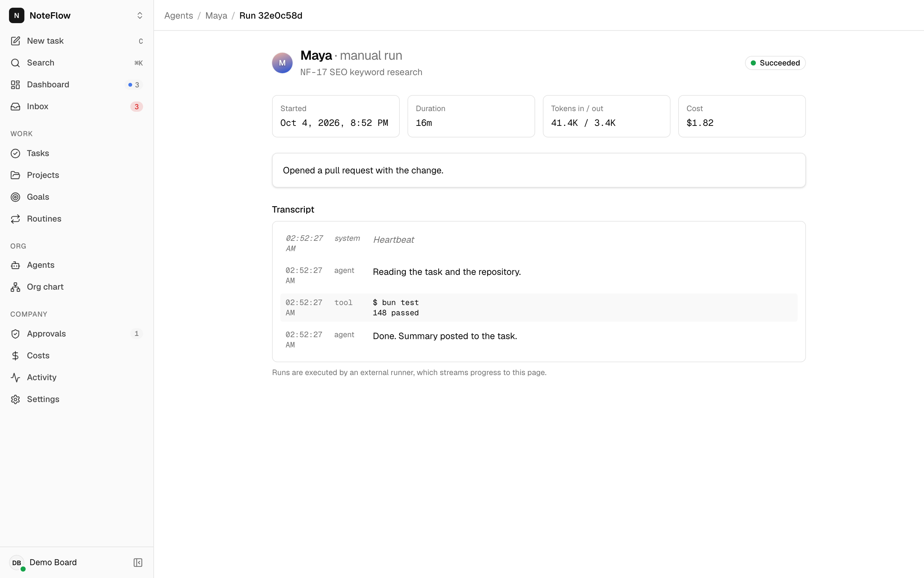Viewport: 924px width, 578px height.
Task: Click the New task pencil icon
Action: (15, 41)
